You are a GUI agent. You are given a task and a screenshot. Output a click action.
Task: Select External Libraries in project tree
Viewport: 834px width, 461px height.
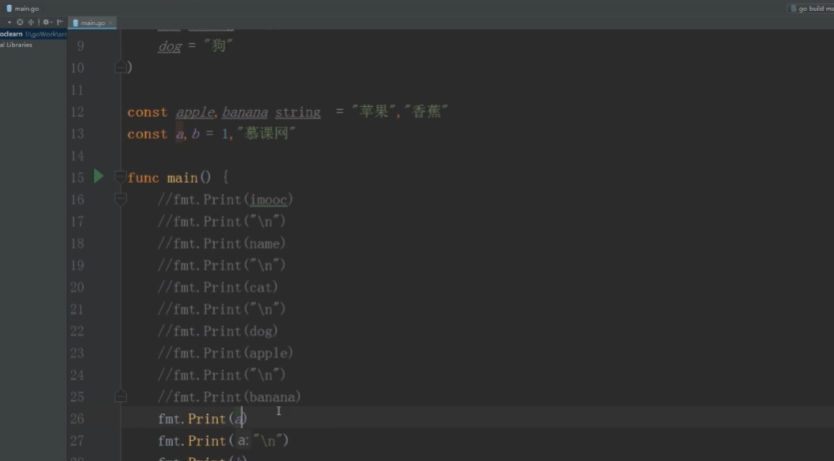(x=16, y=45)
